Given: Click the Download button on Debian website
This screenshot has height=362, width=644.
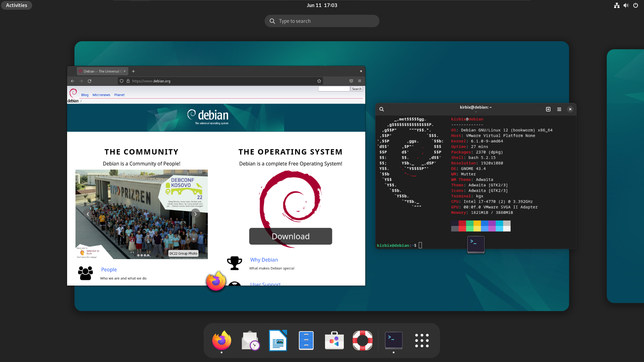Looking at the screenshot, I should [290, 236].
